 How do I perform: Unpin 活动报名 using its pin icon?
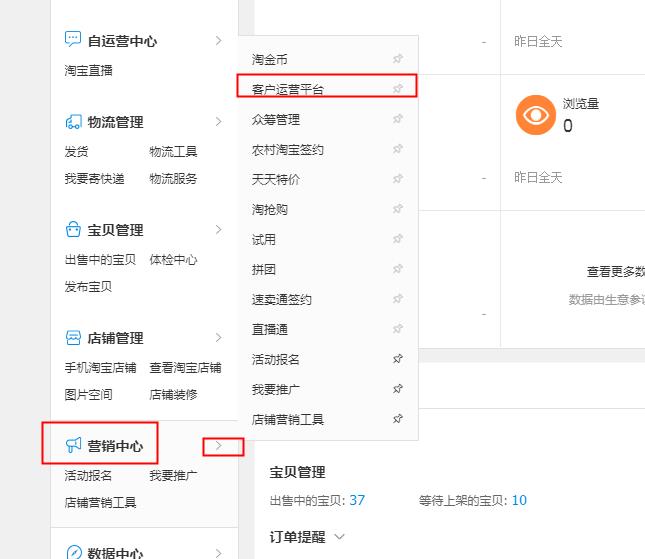[397, 359]
